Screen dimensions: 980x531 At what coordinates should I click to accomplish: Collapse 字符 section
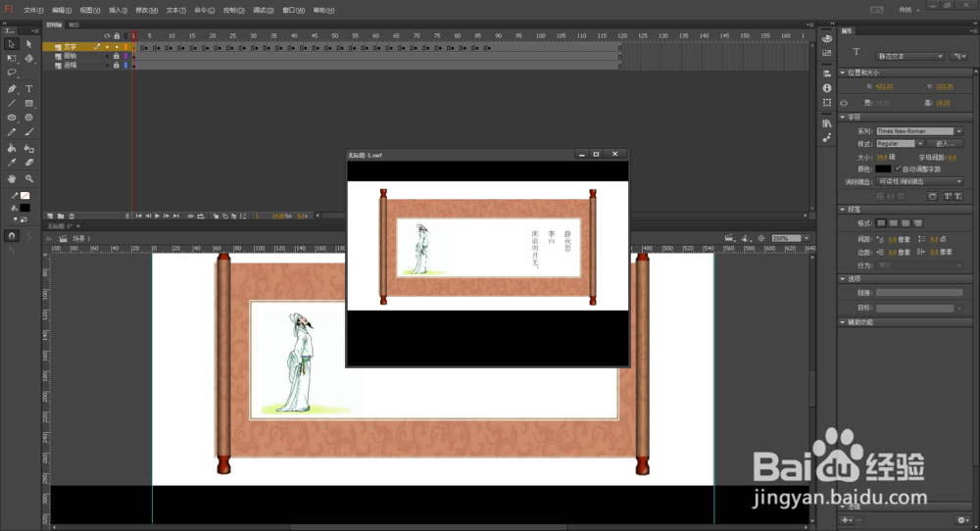(843, 117)
